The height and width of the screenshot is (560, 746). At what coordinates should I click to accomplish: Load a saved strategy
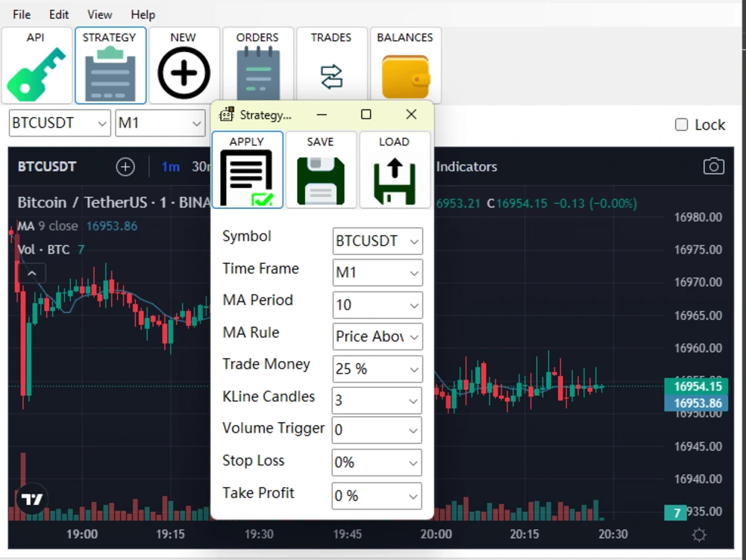tap(395, 170)
